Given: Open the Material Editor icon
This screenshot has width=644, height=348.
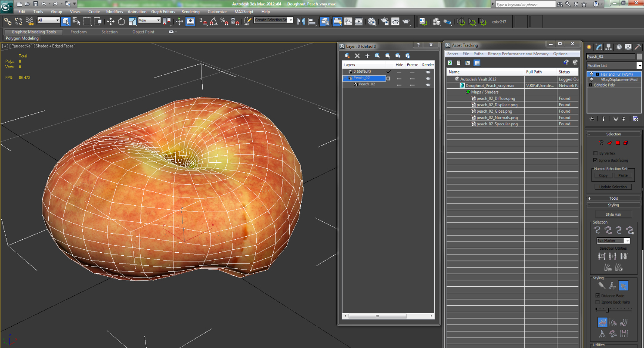Looking at the screenshot, I should click(x=372, y=21).
